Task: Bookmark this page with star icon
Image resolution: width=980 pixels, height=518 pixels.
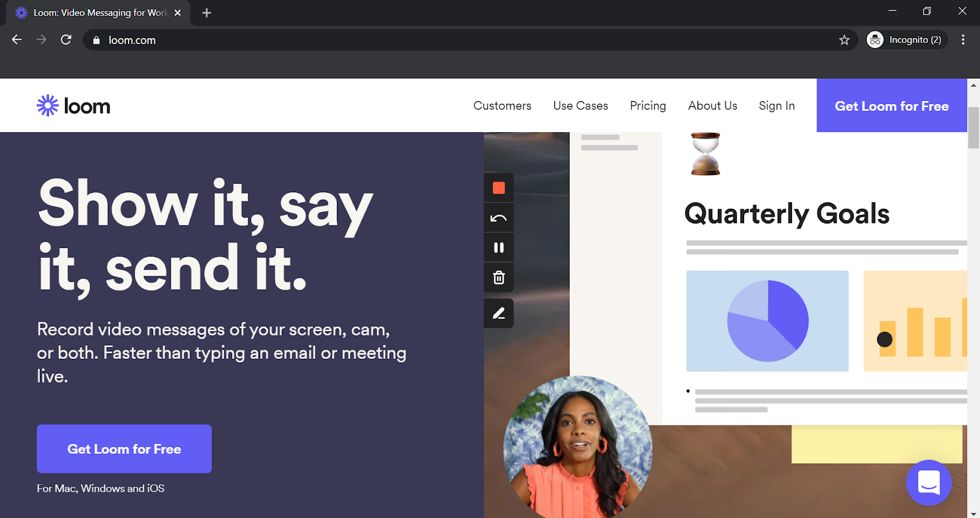Action: click(845, 40)
